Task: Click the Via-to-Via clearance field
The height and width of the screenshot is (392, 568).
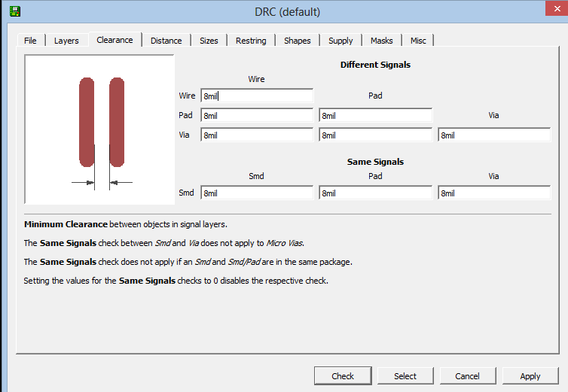Action: [x=494, y=135]
